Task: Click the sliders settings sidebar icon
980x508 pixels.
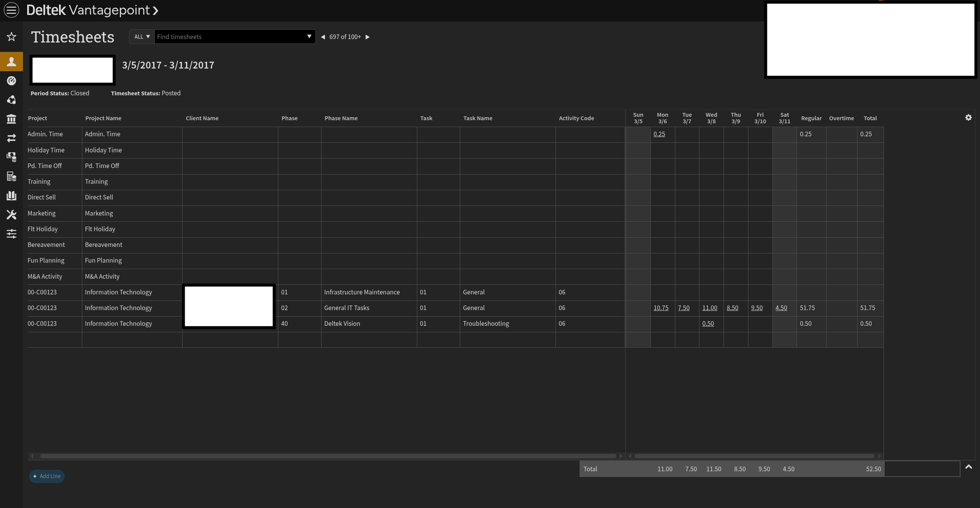Action: tap(11, 234)
